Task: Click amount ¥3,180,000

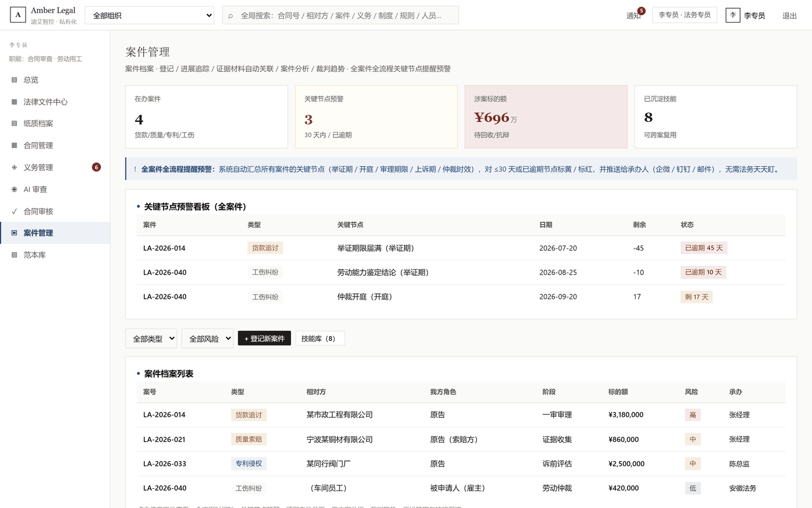Action: click(626, 415)
